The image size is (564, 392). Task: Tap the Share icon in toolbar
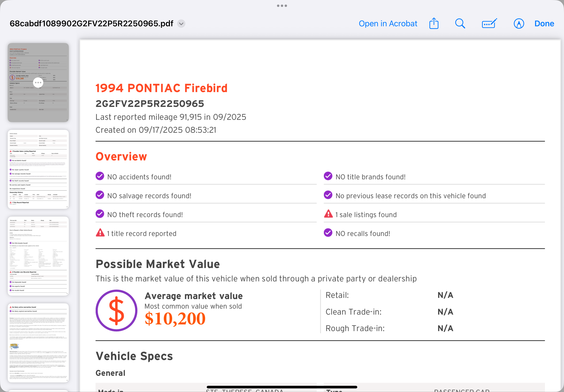pos(434,24)
